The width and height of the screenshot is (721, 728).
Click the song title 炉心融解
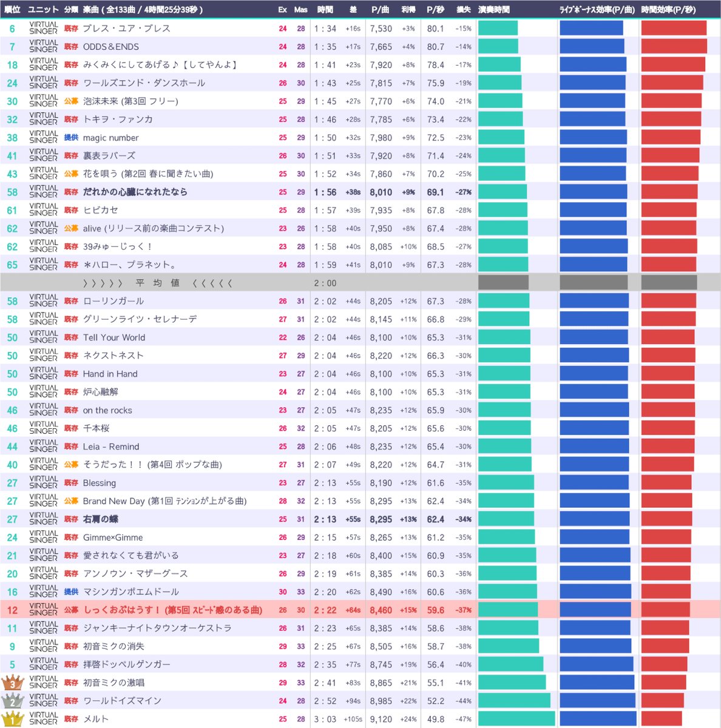tap(101, 392)
